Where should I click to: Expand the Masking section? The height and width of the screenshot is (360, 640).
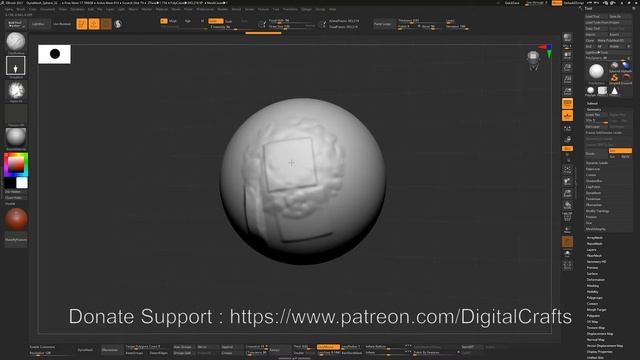(593, 286)
